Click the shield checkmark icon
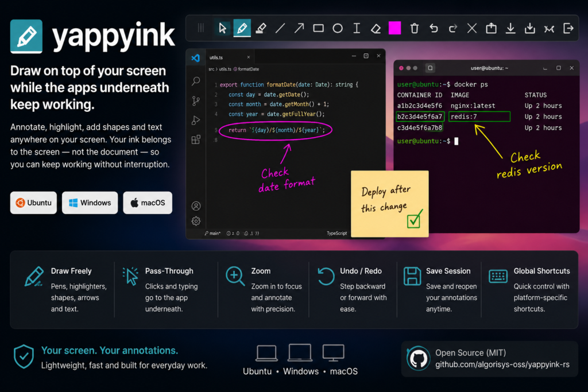Screen dimensions: 588x392 click(x=24, y=356)
